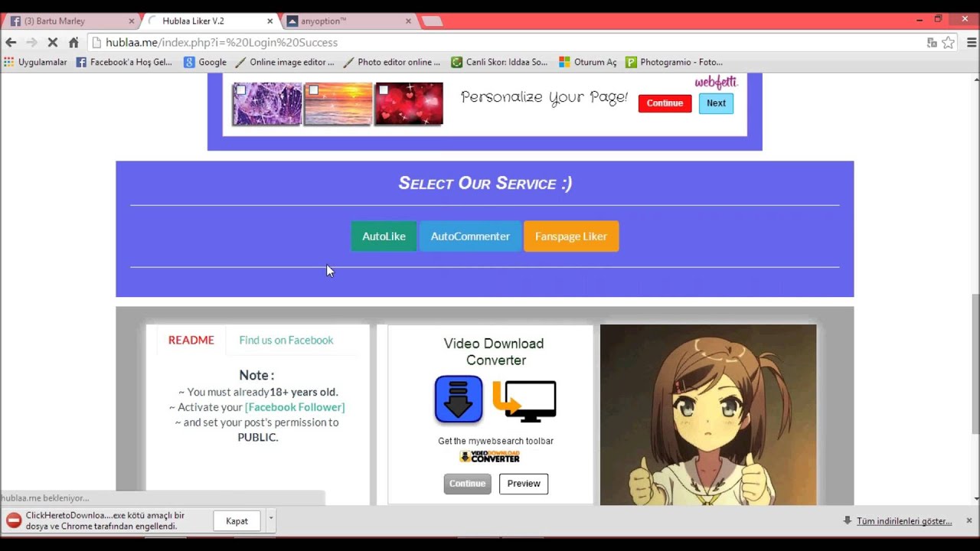Expand download item options arrow

(270, 521)
